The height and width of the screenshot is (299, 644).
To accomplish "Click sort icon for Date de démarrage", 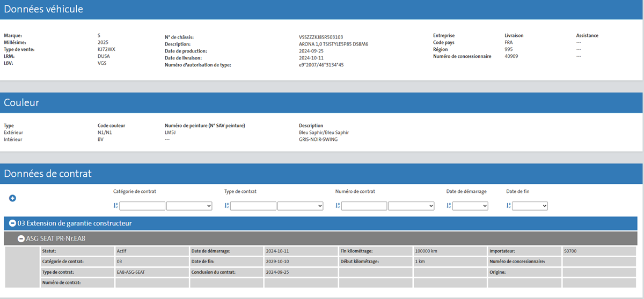I will pos(449,206).
